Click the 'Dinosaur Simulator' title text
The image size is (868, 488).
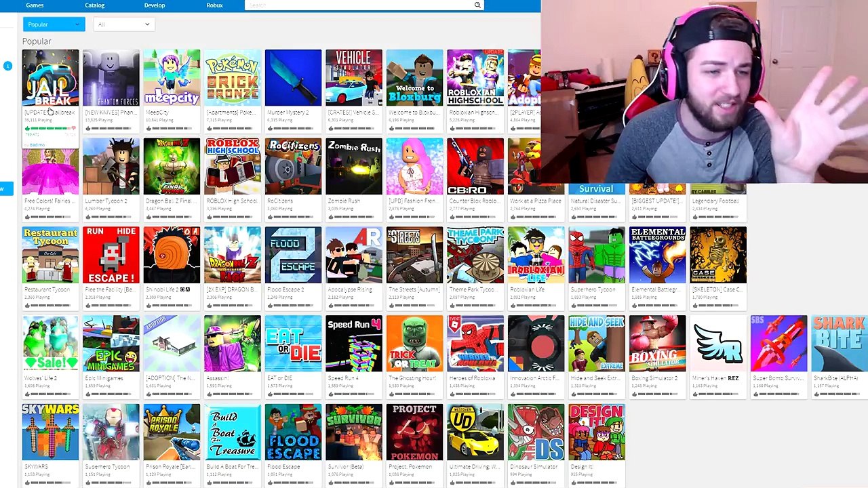[533, 468]
